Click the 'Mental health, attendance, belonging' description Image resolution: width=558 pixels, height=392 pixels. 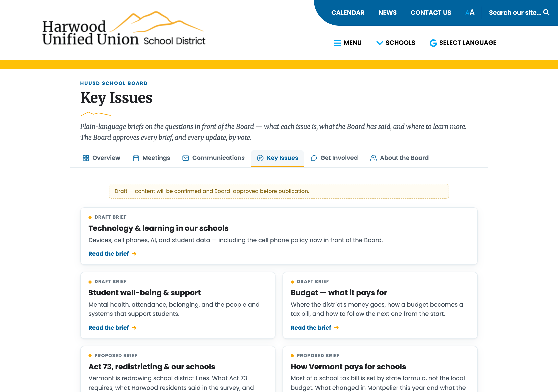pyautogui.click(x=174, y=309)
